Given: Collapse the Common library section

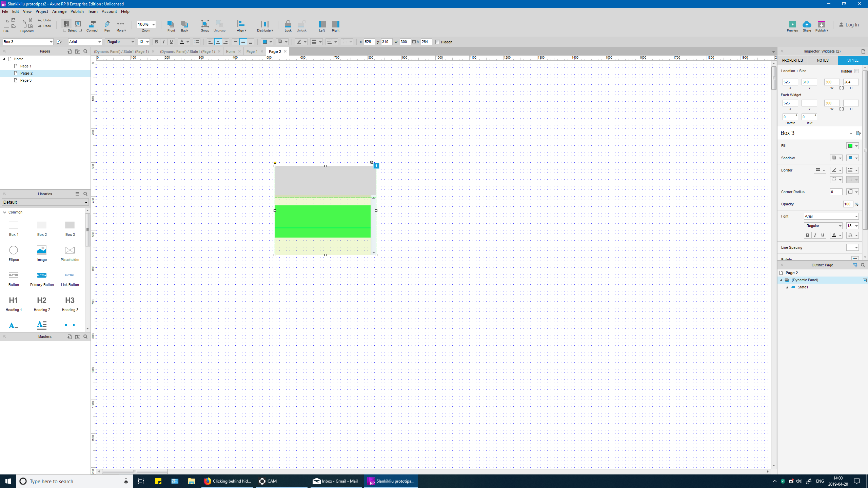Looking at the screenshot, I should (x=5, y=212).
